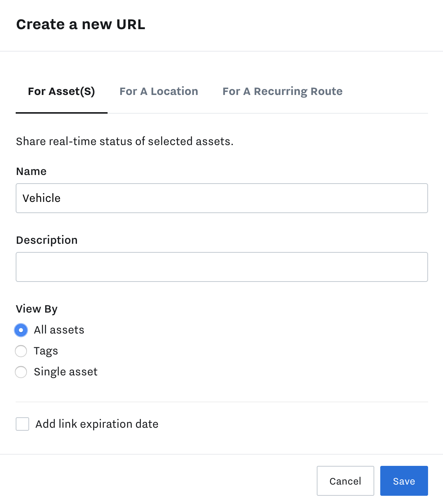Cancel the new URL dialog
The width and height of the screenshot is (443, 504).
pos(346,481)
